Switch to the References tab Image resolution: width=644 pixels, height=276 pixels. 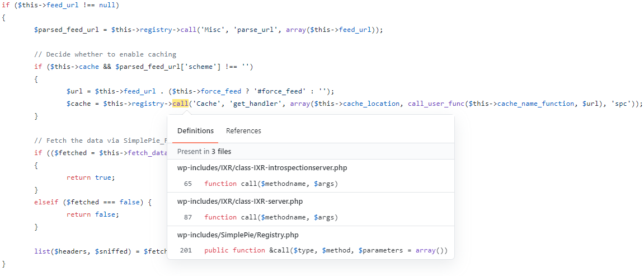tap(243, 131)
